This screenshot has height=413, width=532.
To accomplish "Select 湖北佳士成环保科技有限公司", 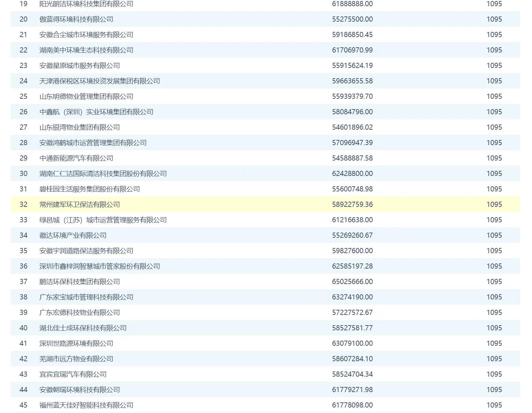I will (83, 328).
